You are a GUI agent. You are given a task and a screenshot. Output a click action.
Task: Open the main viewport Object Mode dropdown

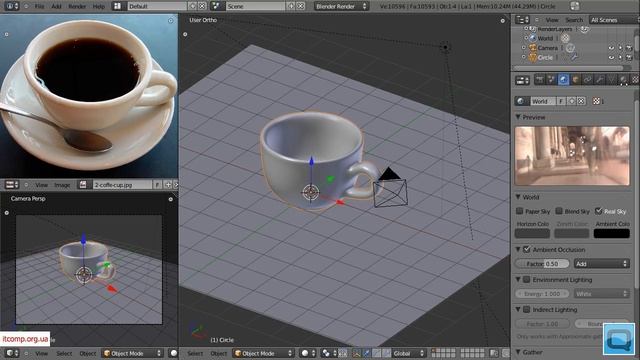[x=263, y=353]
